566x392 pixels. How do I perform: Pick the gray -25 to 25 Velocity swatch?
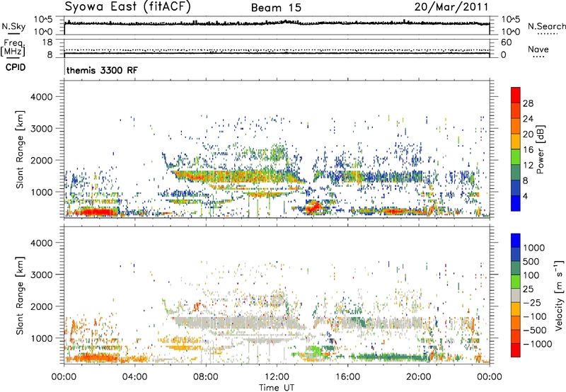coord(516,295)
